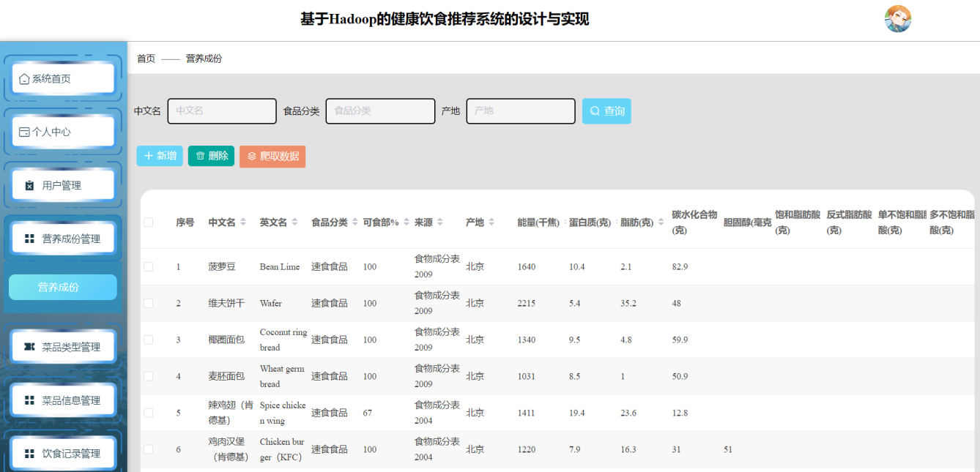
Task: Focus the 食品分类 search input field
Action: click(380, 111)
